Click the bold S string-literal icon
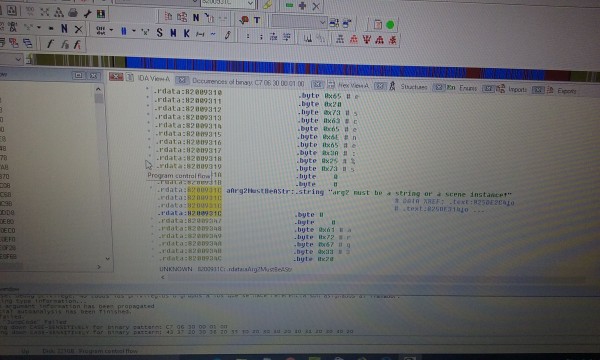This screenshot has height=360, width=600. [159, 33]
